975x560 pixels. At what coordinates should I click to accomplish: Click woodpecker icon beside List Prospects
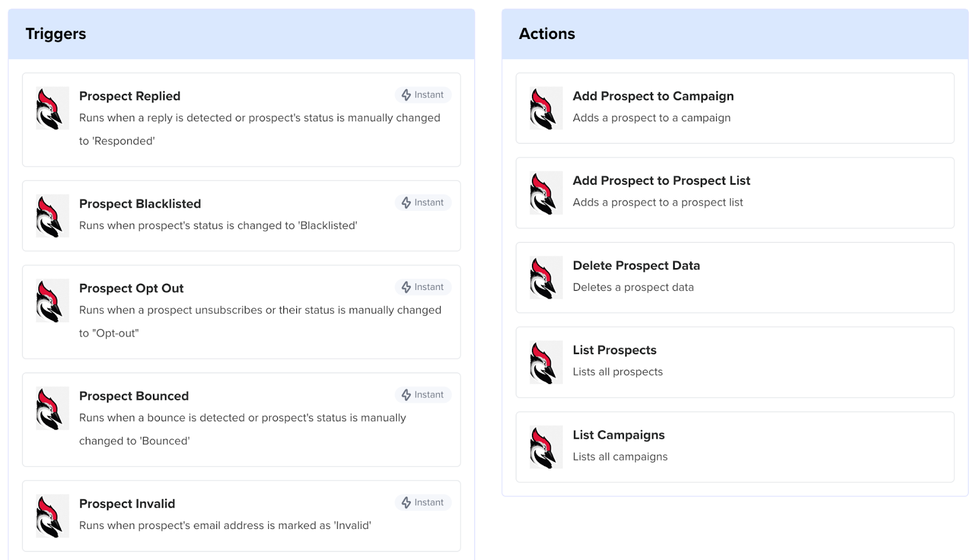click(x=545, y=363)
